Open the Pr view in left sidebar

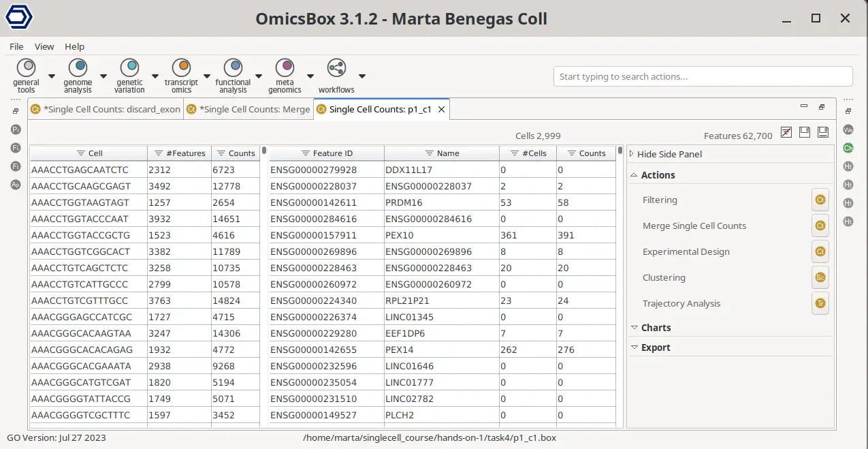[x=16, y=129]
